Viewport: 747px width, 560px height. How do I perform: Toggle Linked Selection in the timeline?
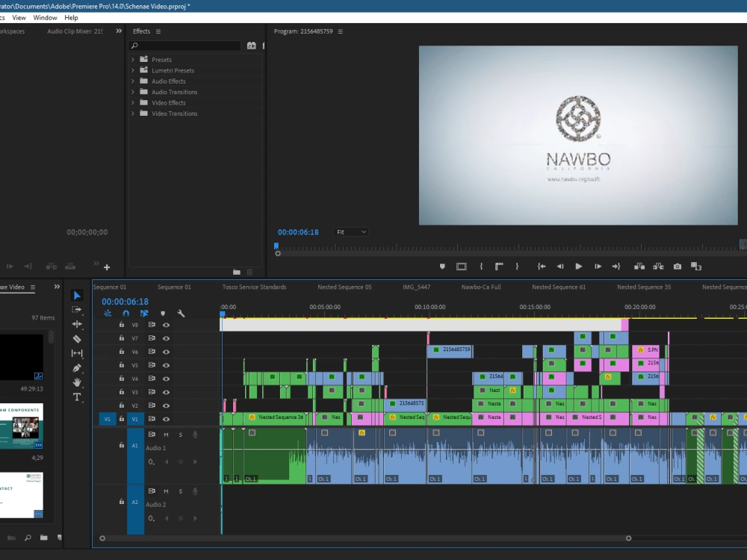144,314
